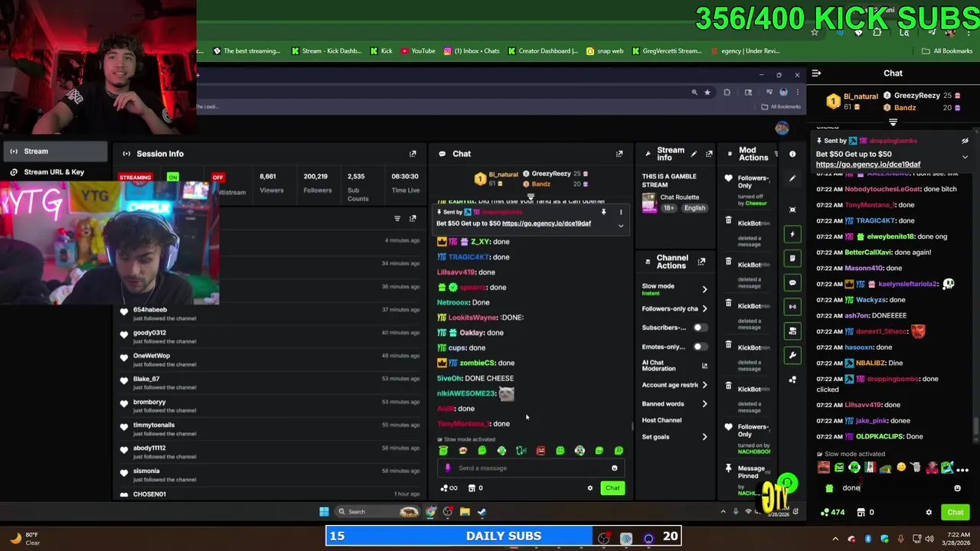Expand Set goals option
Screen dimensions: 980x551
[704, 437]
